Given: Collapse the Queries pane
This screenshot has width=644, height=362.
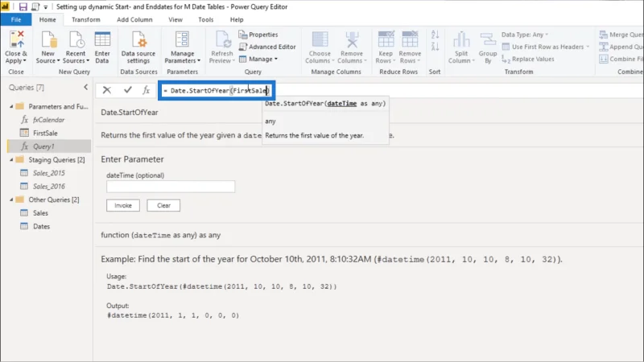Looking at the screenshot, I should click(x=85, y=87).
